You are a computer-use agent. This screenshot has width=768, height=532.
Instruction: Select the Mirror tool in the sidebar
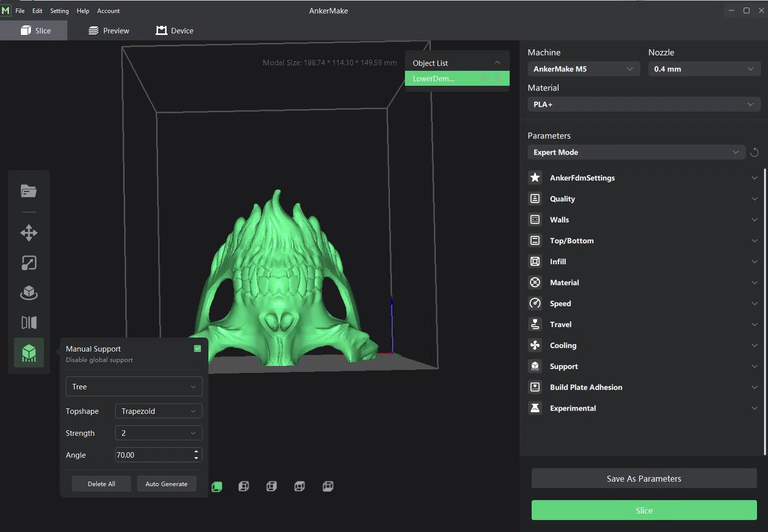29,323
